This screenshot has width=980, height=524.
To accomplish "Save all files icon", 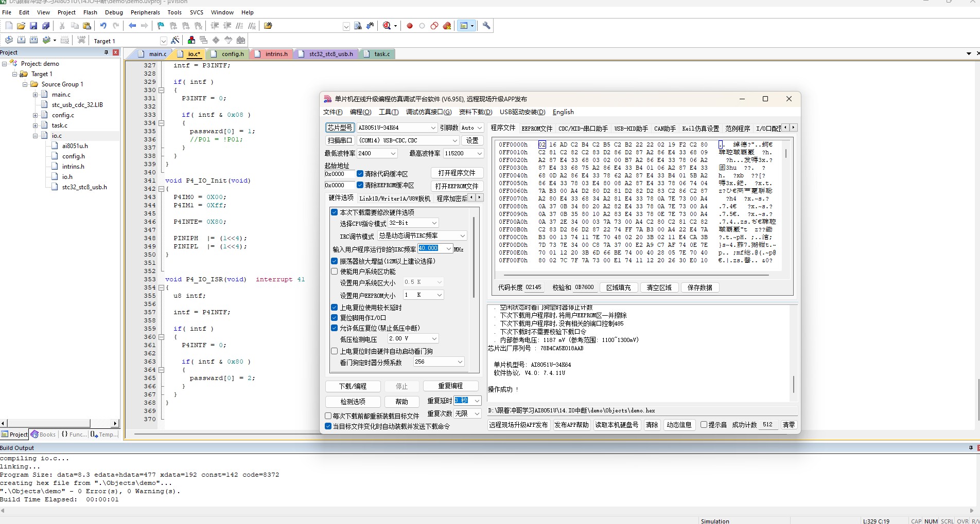I will [46, 26].
